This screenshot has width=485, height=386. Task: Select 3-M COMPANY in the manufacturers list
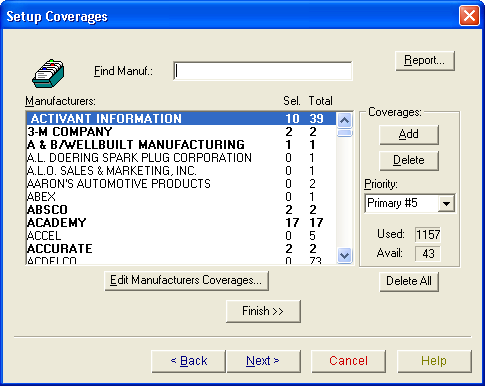(x=181, y=132)
